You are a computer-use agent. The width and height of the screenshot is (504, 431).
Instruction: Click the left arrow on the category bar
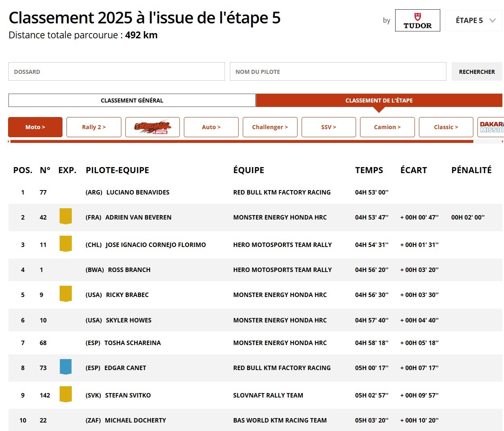[x=9, y=142]
